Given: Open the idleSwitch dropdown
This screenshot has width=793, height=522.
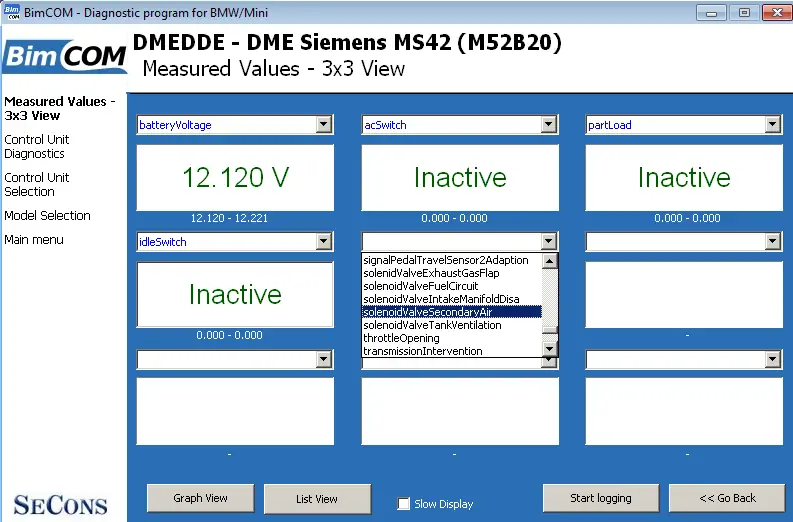Looking at the screenshot, I should [324, 241].
